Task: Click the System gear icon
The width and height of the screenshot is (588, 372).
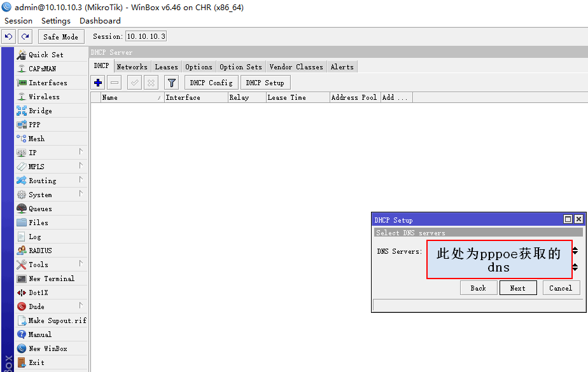Action: point(22,195)
